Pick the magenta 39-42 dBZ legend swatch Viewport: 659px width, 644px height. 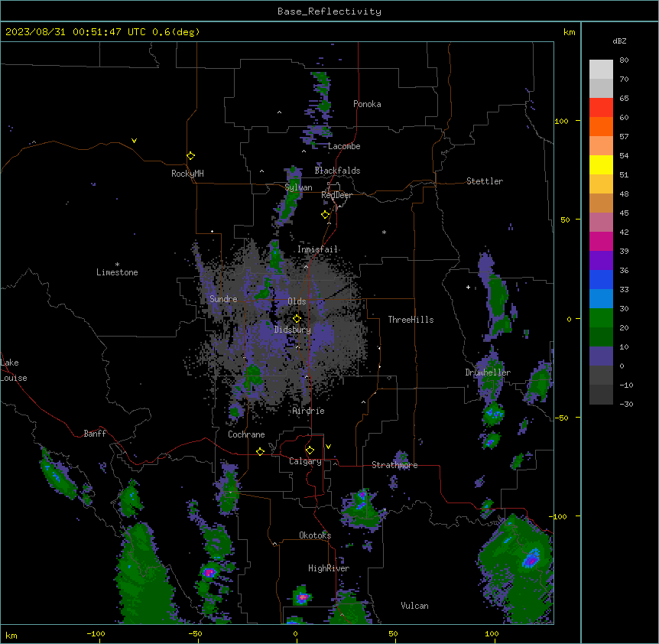[601, 241]
